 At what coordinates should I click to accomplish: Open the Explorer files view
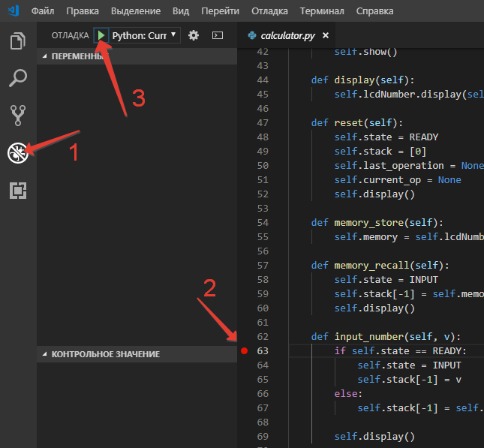pos(17,41)
